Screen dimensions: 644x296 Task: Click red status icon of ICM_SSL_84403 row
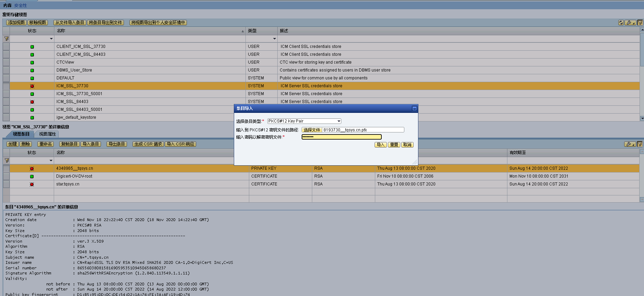[32, 102]
